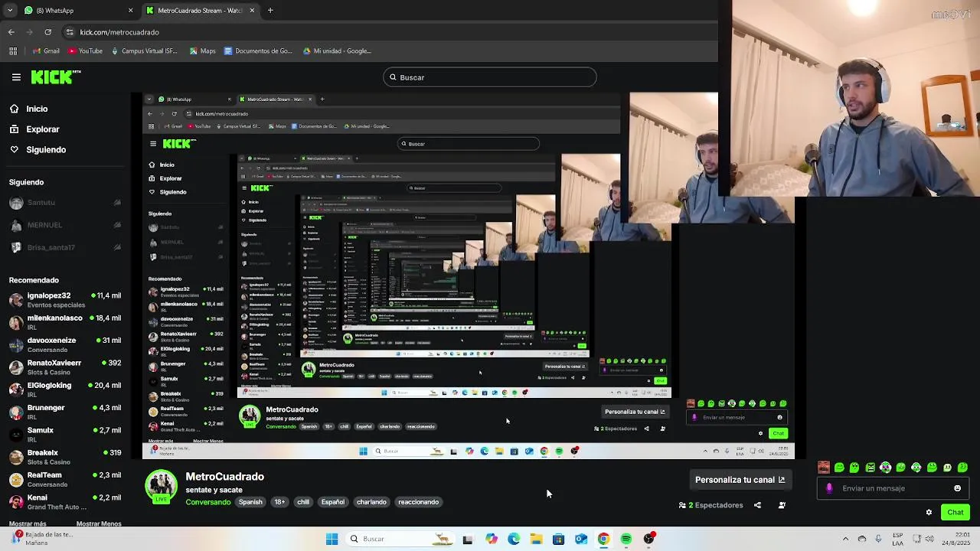Select the charlando tag
This screenshot has height=551, width=980.
pos(371,502)
